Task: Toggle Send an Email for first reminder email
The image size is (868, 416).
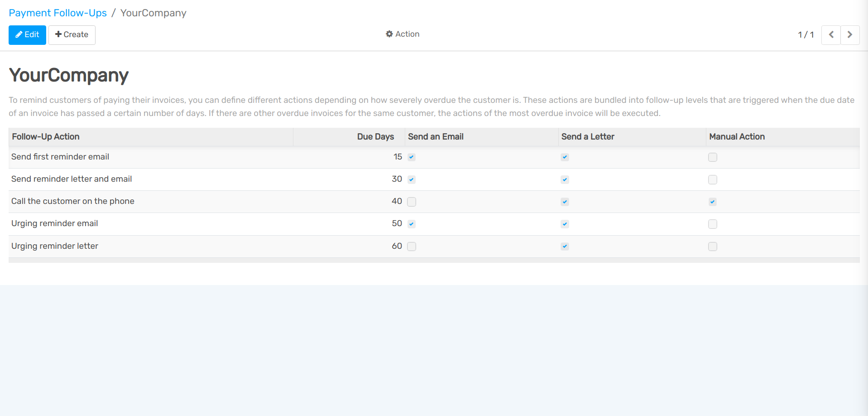Action: coord(411,157)
